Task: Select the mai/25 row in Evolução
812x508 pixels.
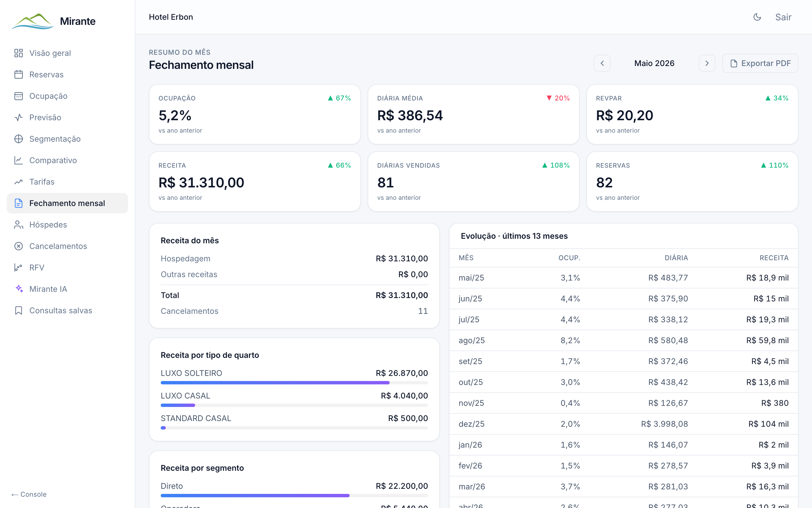Action: pyautogui.click(x=623, y=278)
